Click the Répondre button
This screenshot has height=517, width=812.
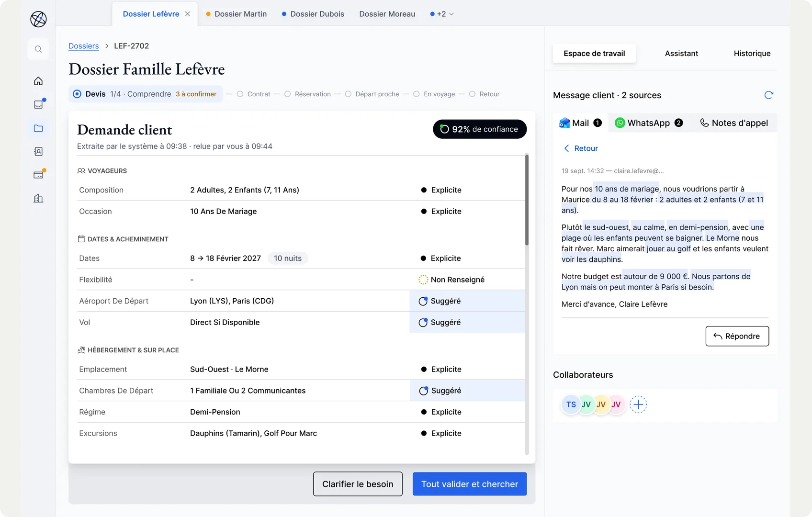[737, 336]
